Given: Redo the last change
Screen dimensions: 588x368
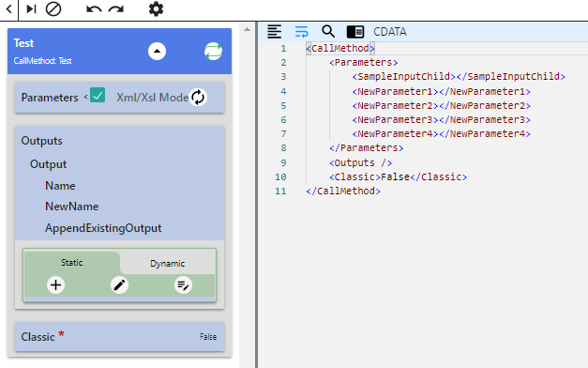Looking at the screenshot, I should click(116, 9).
